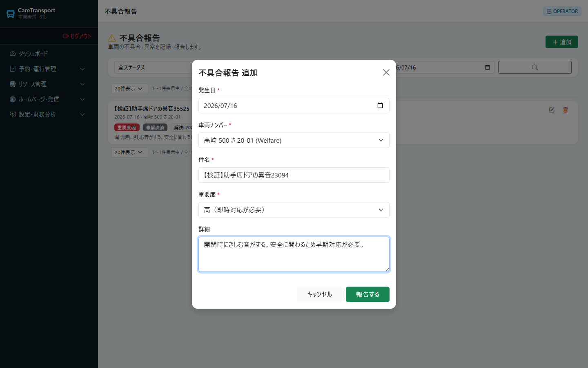Delete the 助手席ドアの異音35525 report
The image size is (588, 368).
[566, 110]
